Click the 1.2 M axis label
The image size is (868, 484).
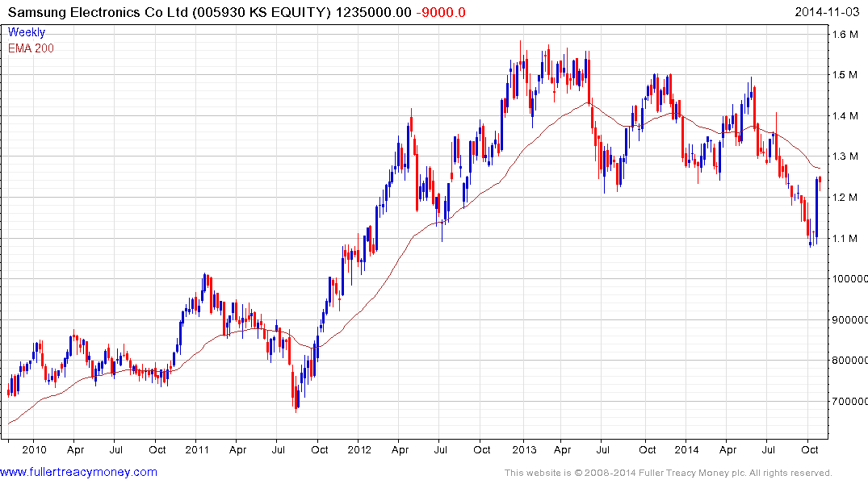pos(845,197)
